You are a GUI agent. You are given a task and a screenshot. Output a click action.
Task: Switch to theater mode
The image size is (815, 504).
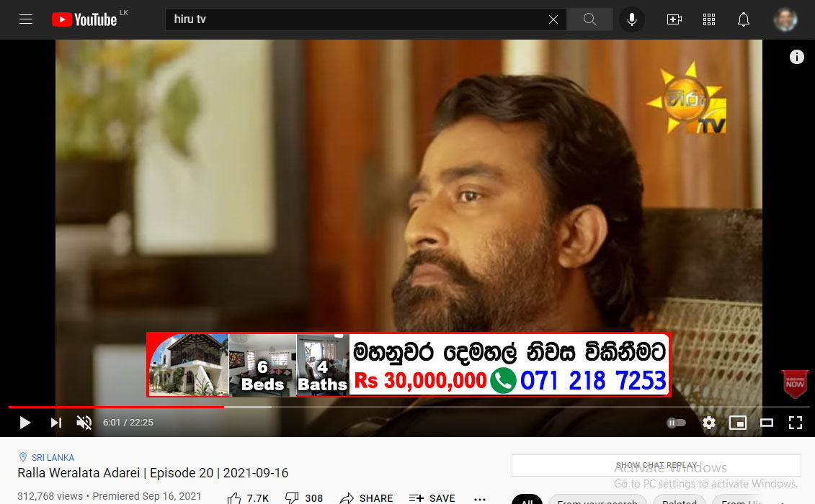point(767,423)
